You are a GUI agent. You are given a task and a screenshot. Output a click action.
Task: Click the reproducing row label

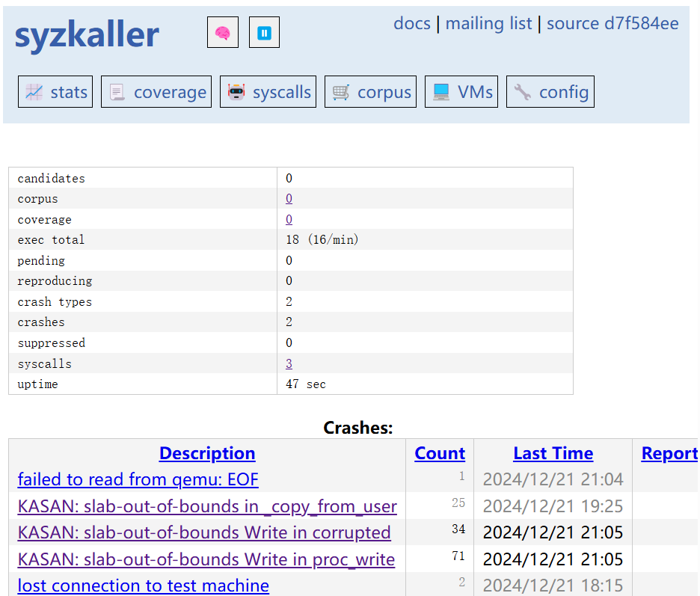pyautogui.click(x=55, y=281)
